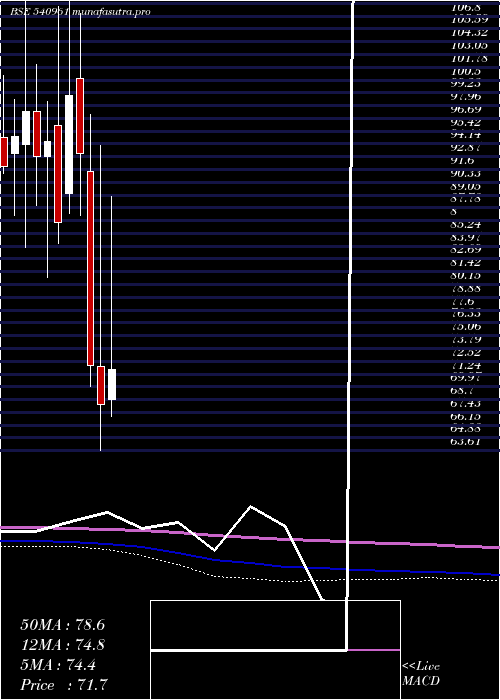Click the 67.43 price axis label

[467, 404]
